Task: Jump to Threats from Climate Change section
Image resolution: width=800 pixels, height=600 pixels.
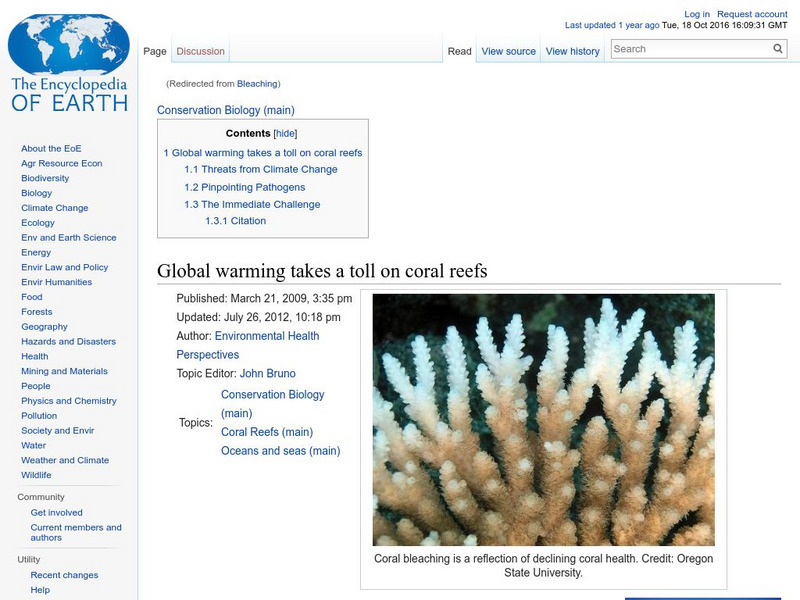Action: (x=261, y=170)
